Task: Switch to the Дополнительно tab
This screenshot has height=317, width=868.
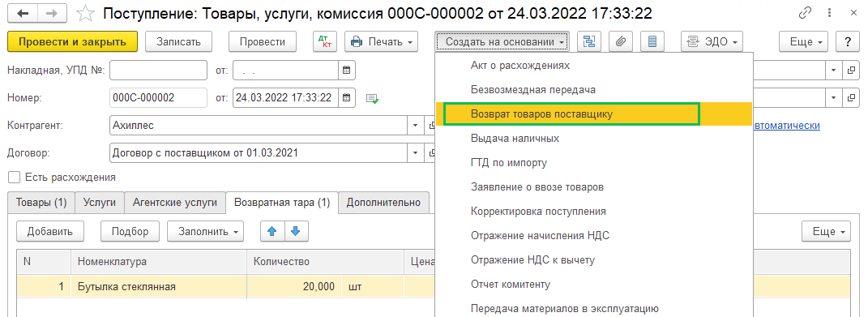Action: click(383, 203)
